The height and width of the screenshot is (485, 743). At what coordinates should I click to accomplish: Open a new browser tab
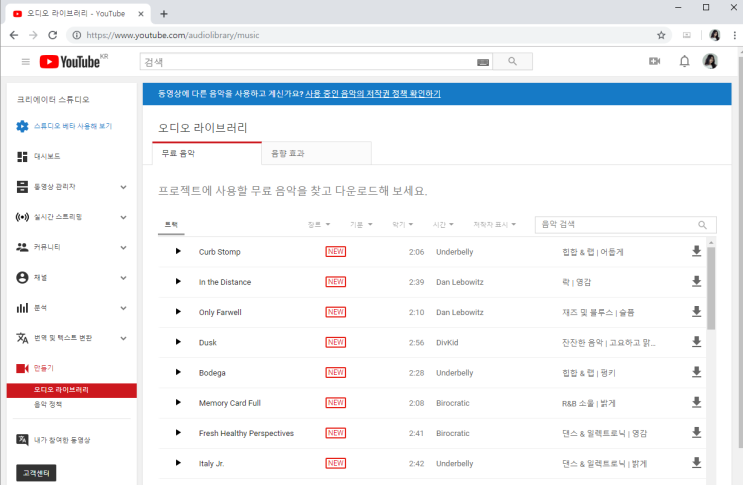tap(163, 14)
